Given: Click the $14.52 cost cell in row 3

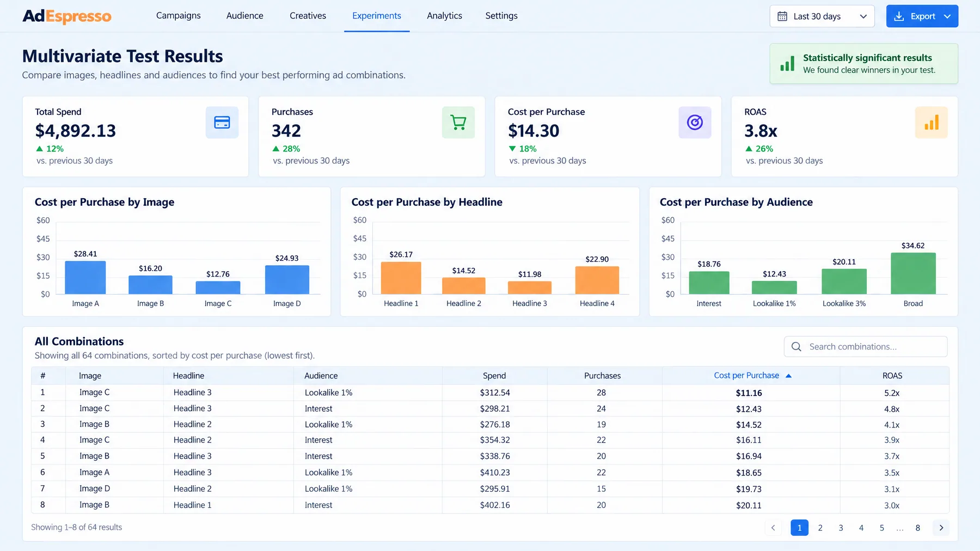Looking at the screenshot, I should pos(749,425).
